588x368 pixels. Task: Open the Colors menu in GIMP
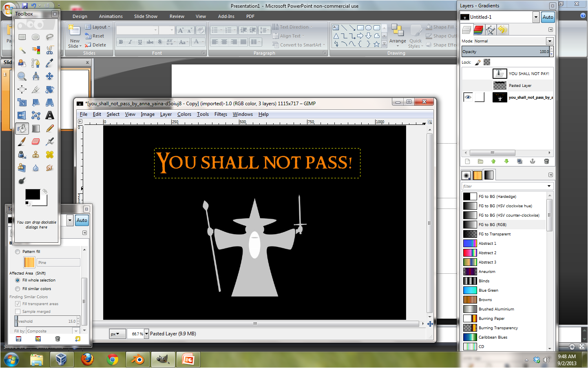[x=184, y=114]
